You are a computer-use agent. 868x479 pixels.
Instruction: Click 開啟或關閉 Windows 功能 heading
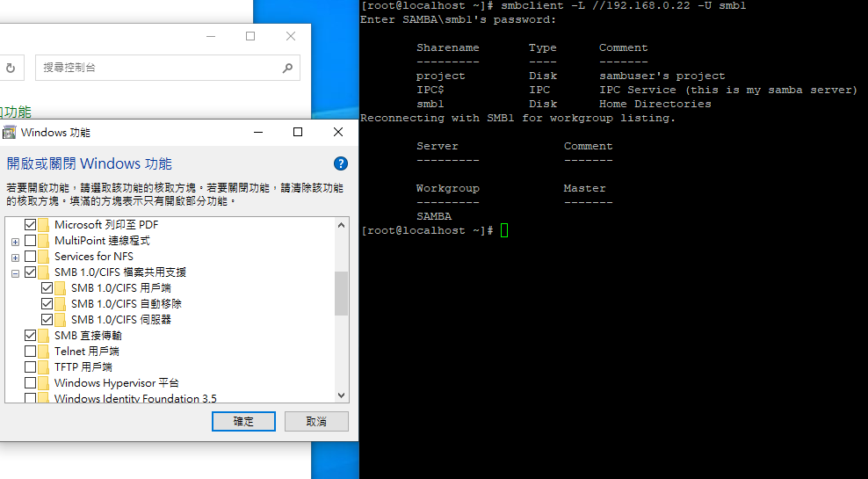point(89,163)
